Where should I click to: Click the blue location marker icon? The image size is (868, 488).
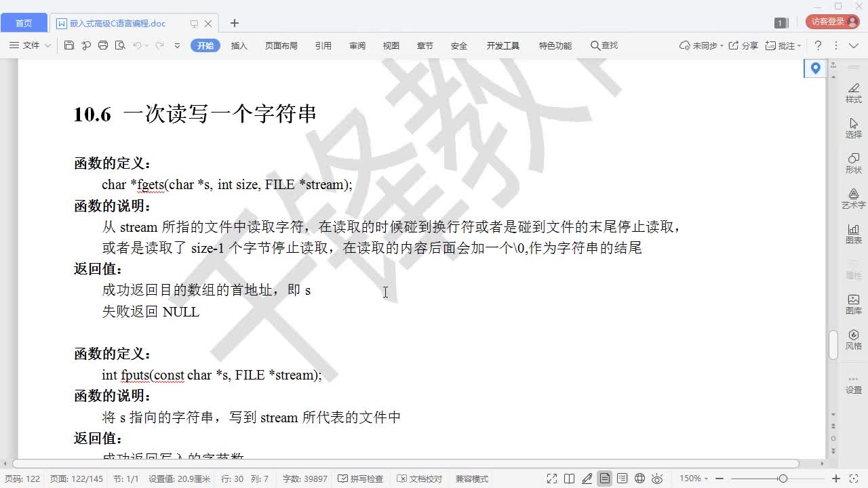[815, 68]
